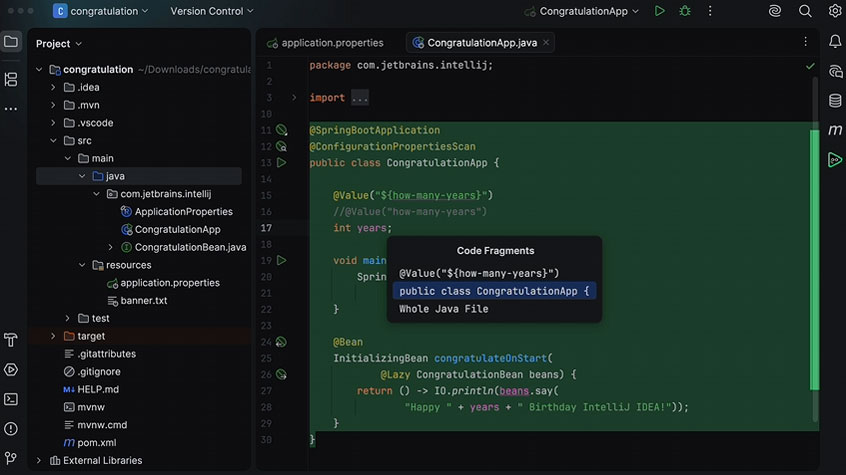The image size is (846, 475).
Task: Expand the folded import block
Action: point(293,98)
